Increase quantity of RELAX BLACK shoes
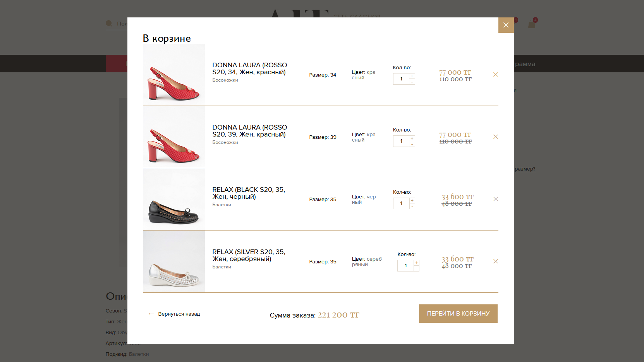 tap(412, 201)
